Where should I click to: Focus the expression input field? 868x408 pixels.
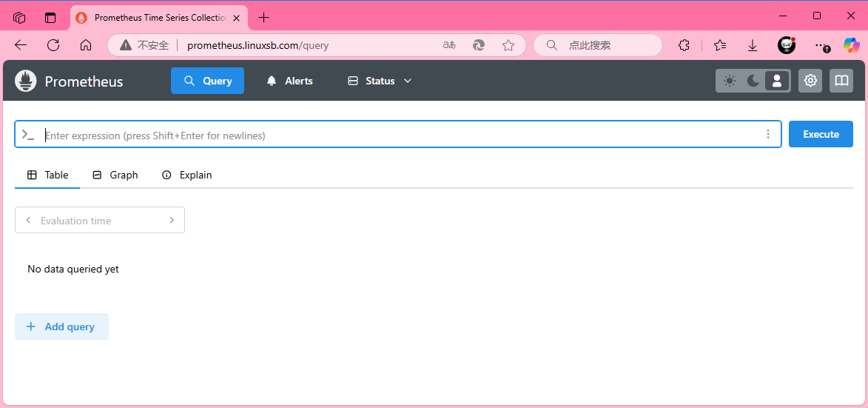pos(399,135)
